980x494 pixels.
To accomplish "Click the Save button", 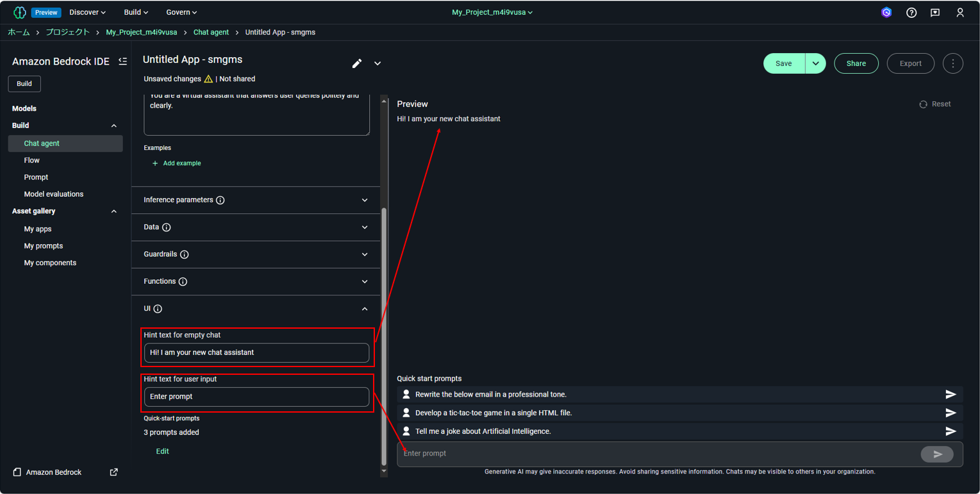I will [784, 63].
